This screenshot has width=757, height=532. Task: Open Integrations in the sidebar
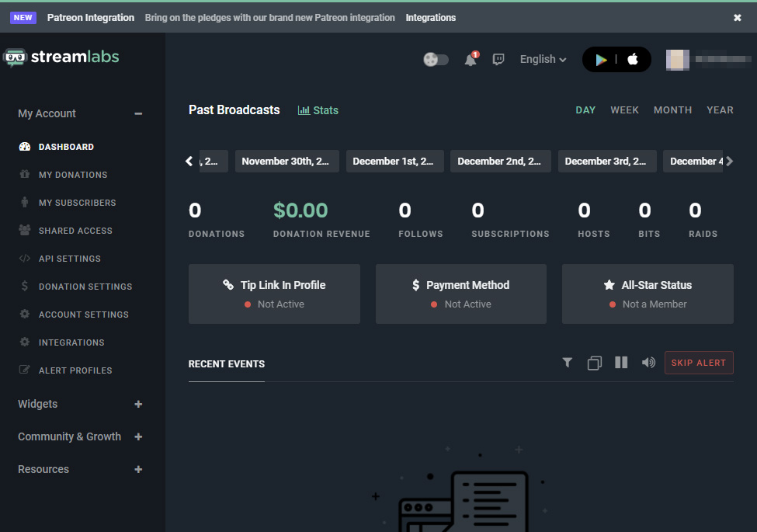(x=71, y=342)
